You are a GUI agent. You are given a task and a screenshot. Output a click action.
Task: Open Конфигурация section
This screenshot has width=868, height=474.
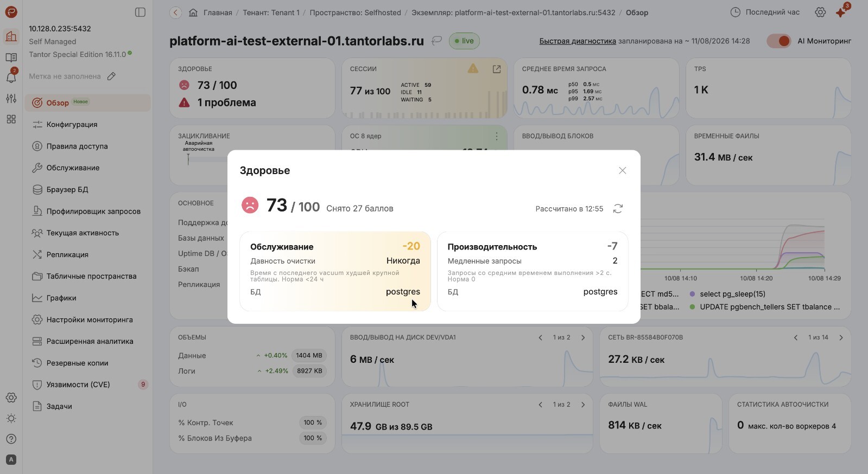pos(88,124)
